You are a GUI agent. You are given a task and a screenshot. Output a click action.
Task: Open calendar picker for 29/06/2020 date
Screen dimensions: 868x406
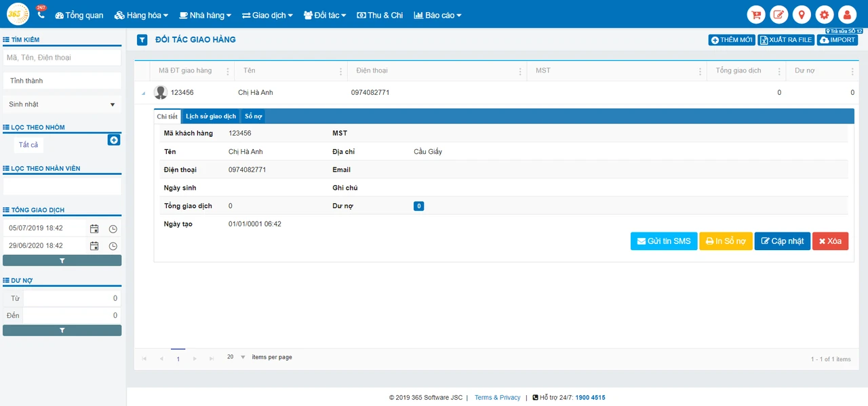(x=94, y=246)
